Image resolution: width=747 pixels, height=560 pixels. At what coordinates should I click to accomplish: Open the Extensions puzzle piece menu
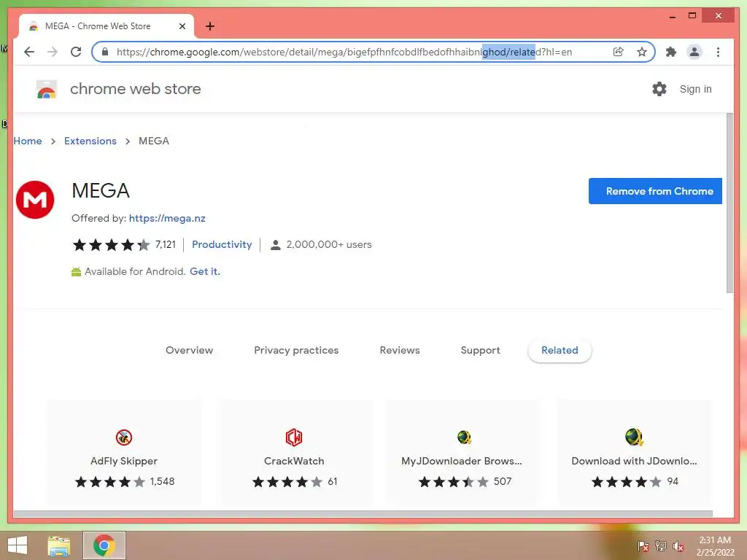point(671,52)
